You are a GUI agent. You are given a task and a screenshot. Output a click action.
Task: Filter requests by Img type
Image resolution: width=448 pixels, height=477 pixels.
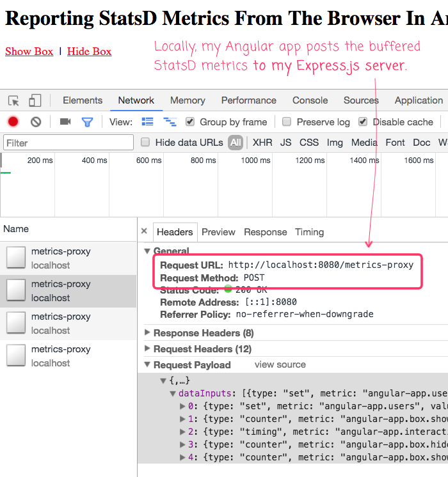[x=335, y=143]
